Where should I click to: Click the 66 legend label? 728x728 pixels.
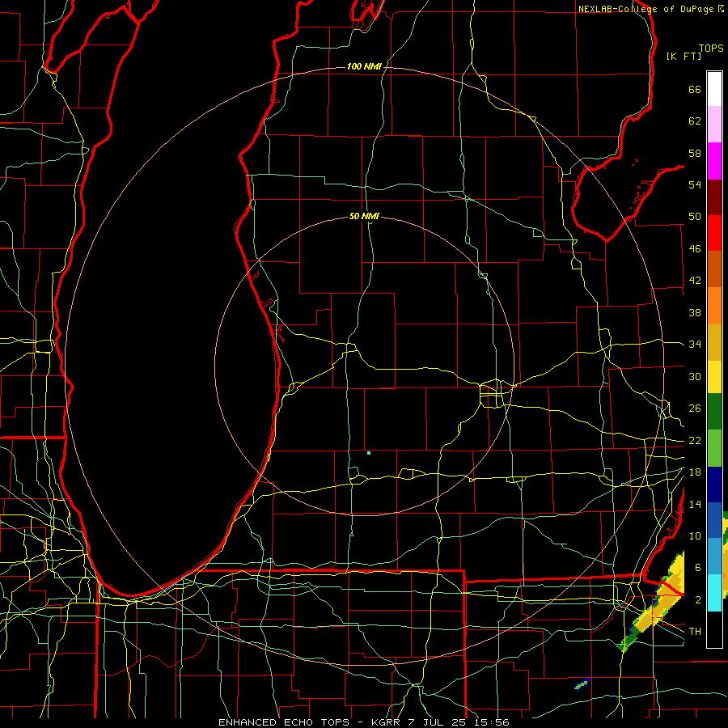tap(695, 90)
